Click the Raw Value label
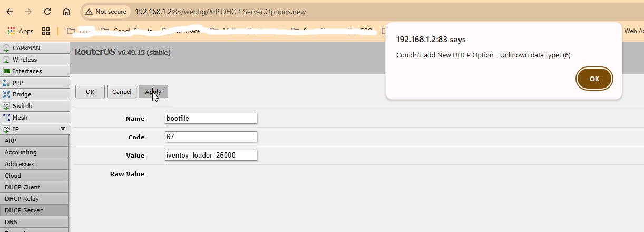The width and height of the screenshot is (644, 232). (x=127, y=173)
